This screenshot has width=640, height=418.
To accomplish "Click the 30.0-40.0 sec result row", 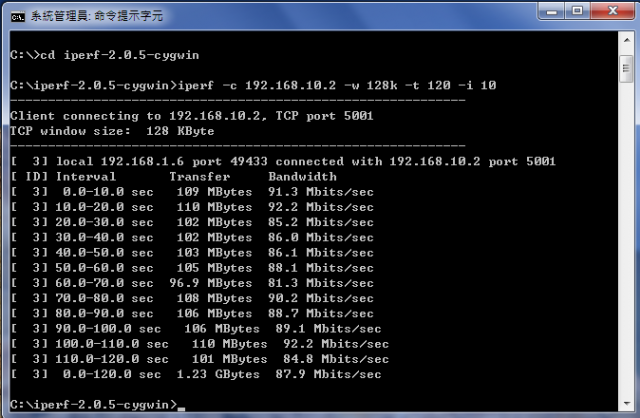I will [x=192, y=237].
